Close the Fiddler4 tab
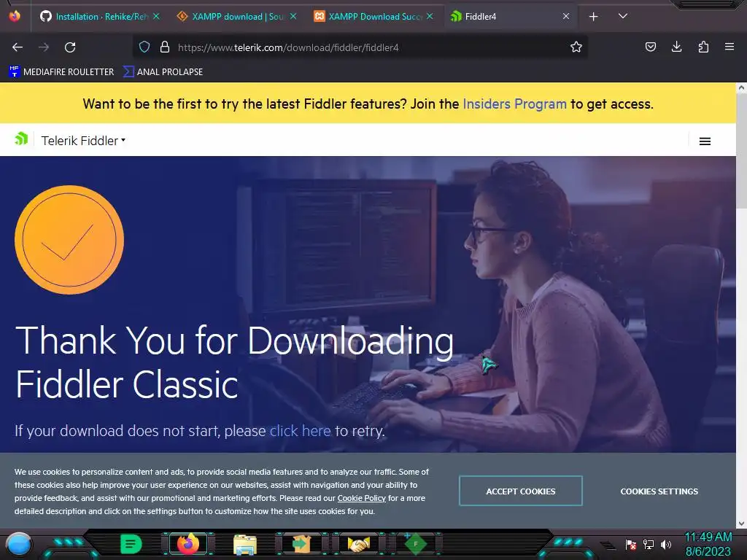Viewport: 747px width, 560px height. point(566,17)
